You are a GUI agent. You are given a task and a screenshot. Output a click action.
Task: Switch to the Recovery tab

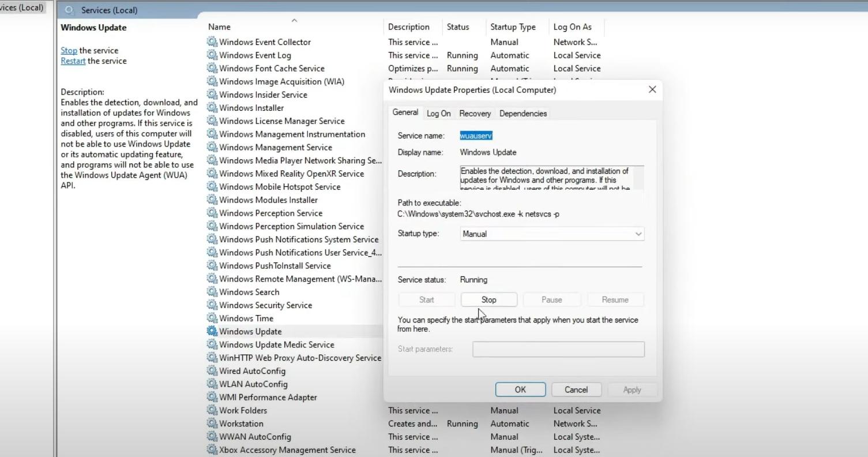(x=475, y=114)
